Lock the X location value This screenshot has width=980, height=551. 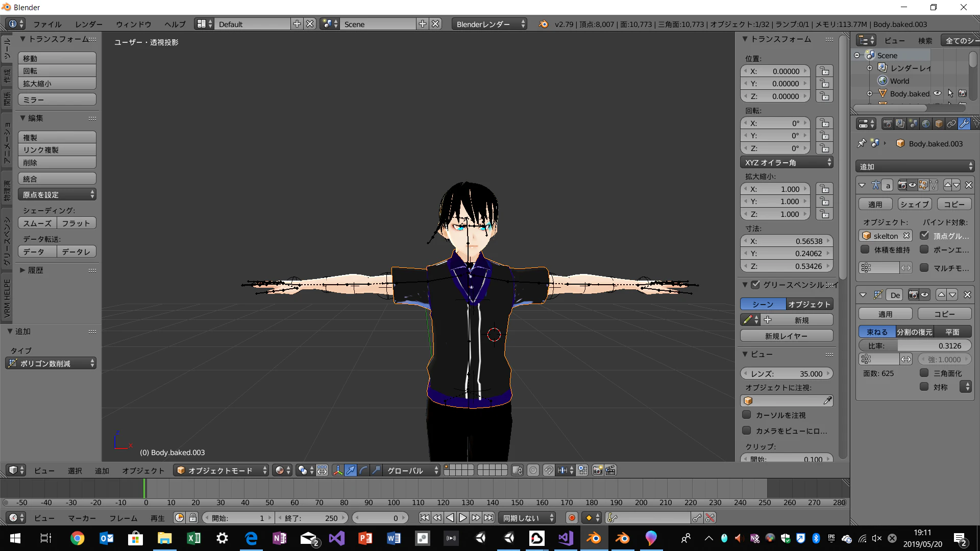tap(824, 71)
